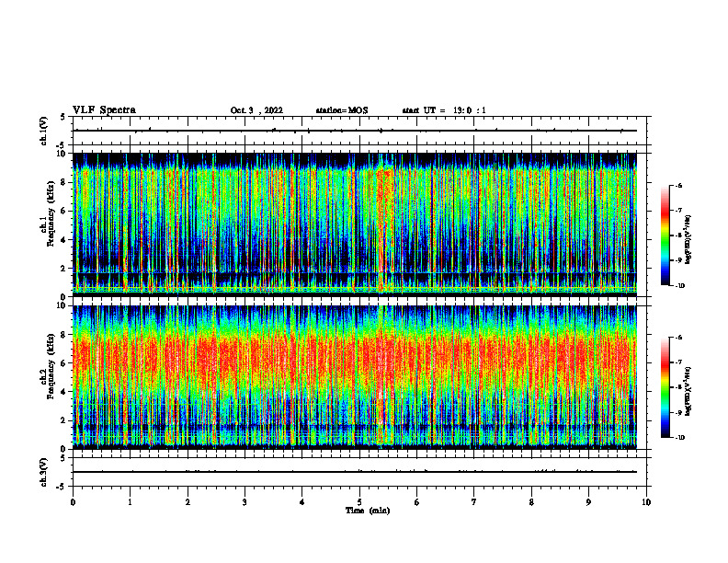This screenshot has width=728, height=563.
Task: Click time axis tick label "4"
Action: click(302, 502)
